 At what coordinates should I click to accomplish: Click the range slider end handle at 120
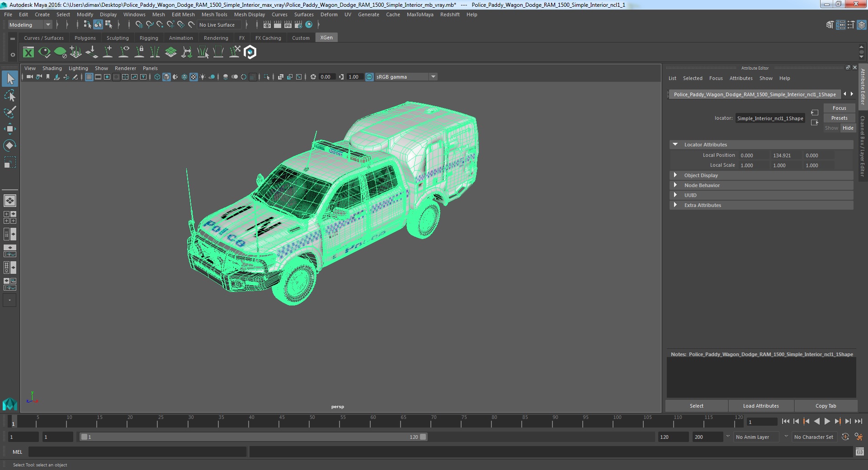pos(423,437)
